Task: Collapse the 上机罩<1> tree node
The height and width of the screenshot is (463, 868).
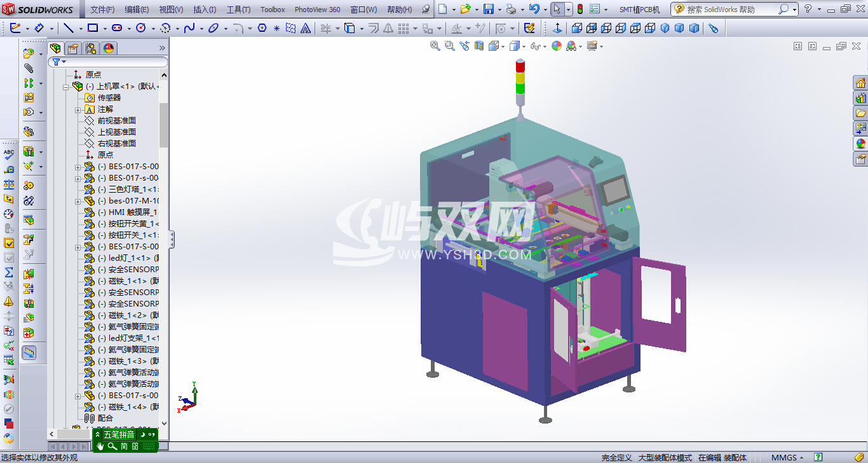Action: [x=65, y=86]
